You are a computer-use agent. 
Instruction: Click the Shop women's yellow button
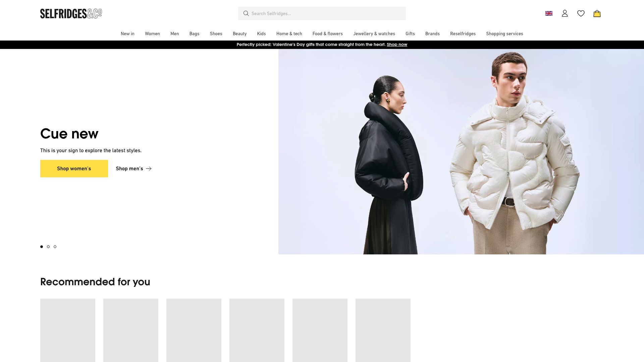74,169
